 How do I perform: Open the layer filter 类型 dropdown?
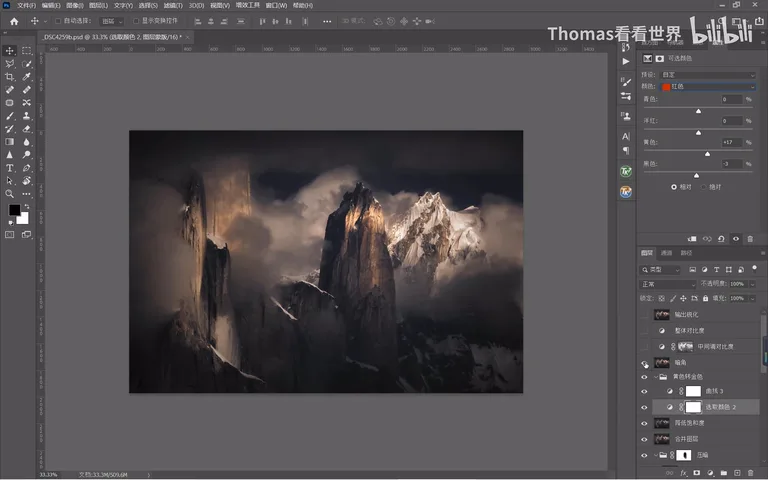click(660, 269)
